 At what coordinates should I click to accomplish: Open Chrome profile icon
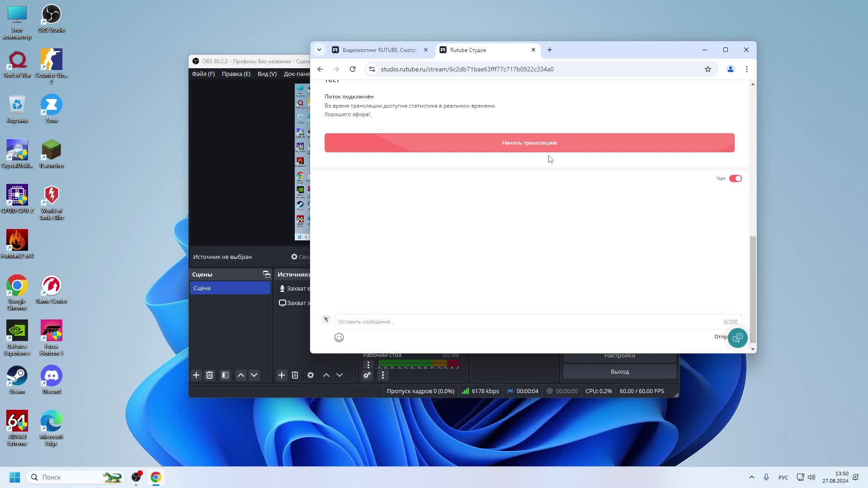point(730,69)
